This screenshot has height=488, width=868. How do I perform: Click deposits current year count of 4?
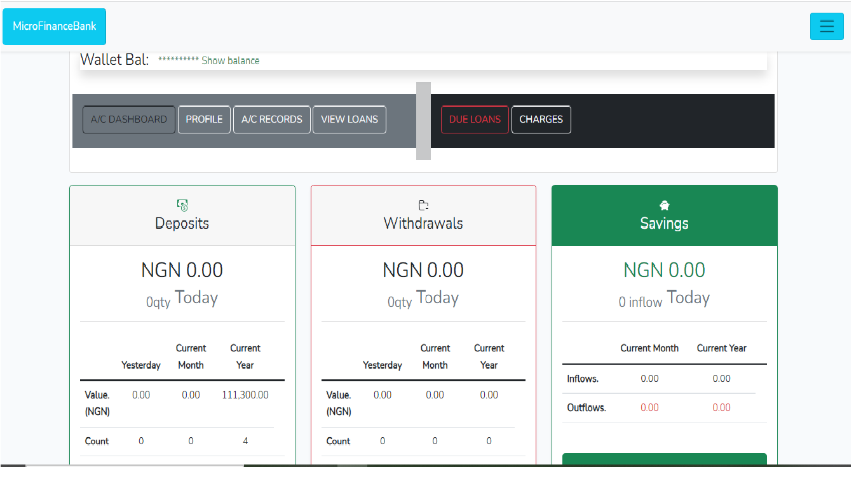click(x=245, y=441)
